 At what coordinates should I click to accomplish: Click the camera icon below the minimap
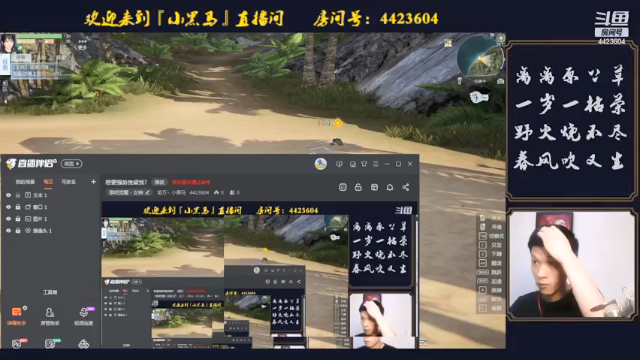tap(500, 82)
